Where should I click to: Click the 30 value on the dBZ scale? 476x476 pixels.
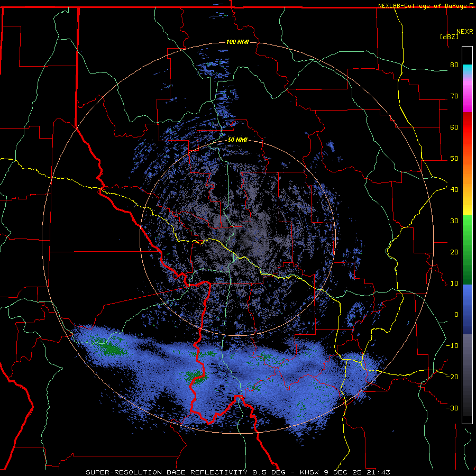point(454,221)
